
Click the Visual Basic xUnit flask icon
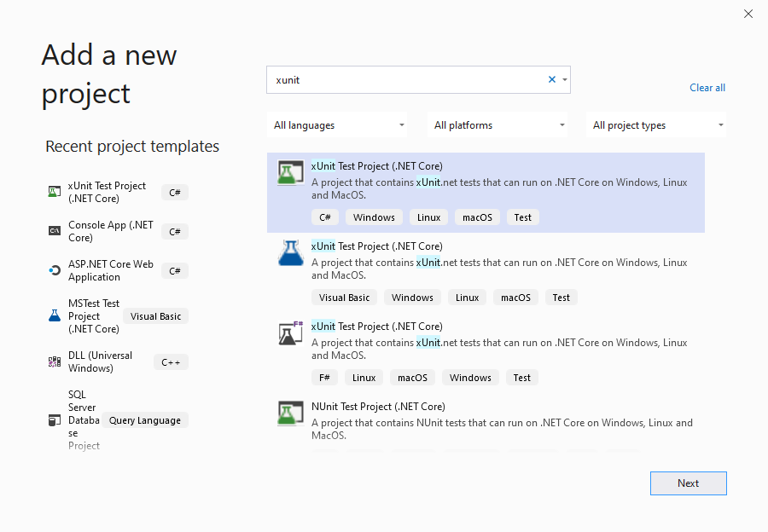click(291, 253)
